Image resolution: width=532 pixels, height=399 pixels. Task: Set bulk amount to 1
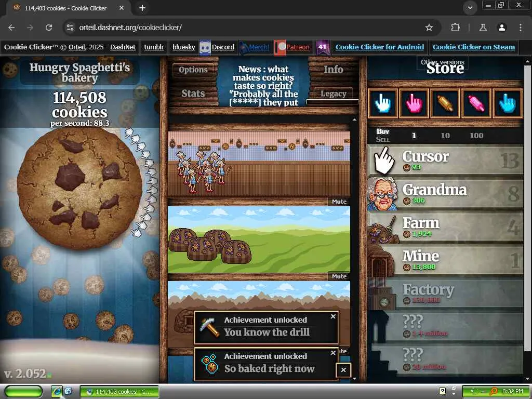pos(414,136)
